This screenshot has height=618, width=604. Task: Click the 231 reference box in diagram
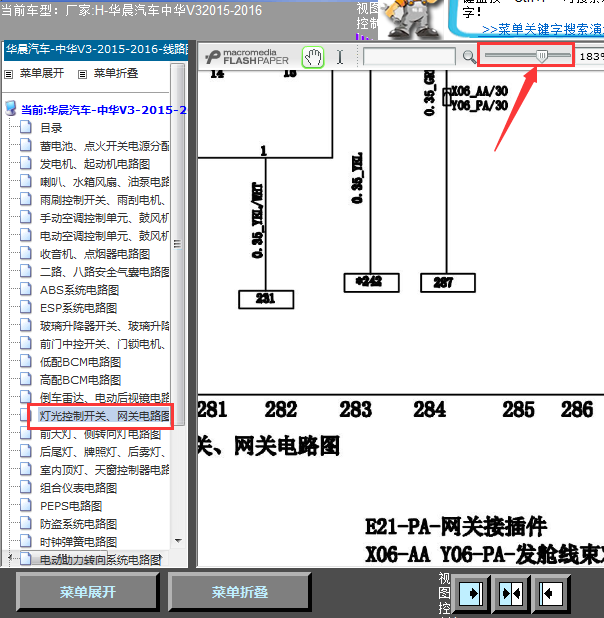coord(266,299)
